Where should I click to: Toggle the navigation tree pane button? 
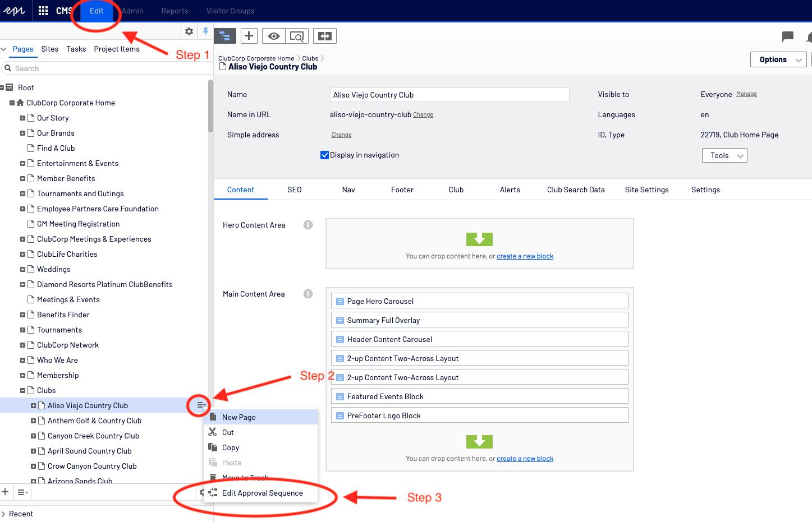click(x=225, y=36)
